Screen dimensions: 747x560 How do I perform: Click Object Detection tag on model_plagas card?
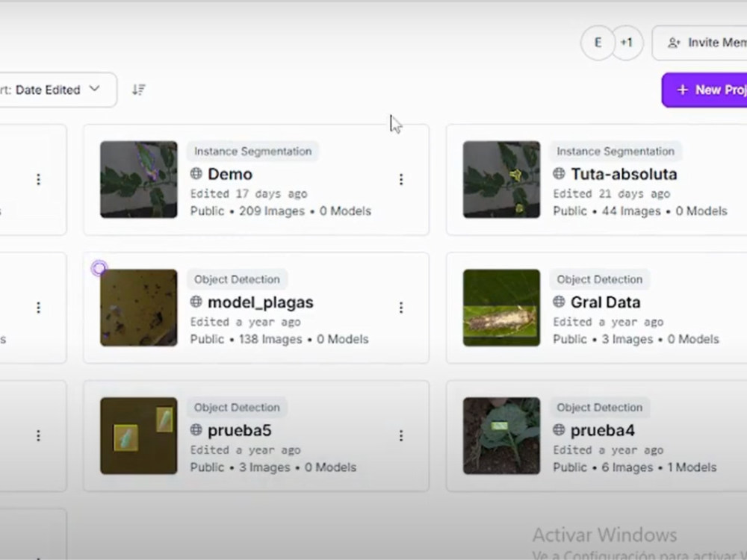237,279
